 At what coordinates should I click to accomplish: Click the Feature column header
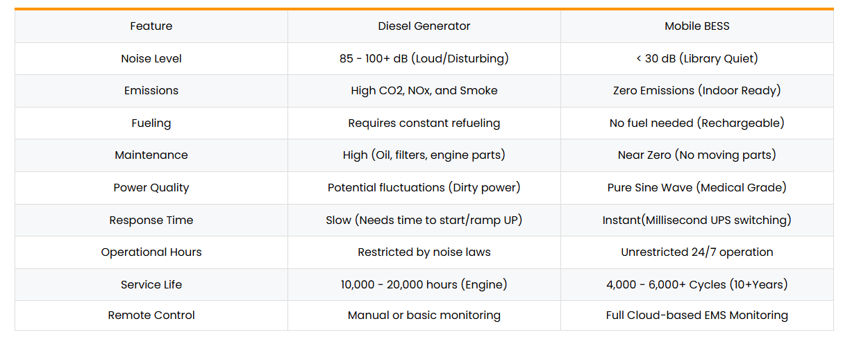151,26
